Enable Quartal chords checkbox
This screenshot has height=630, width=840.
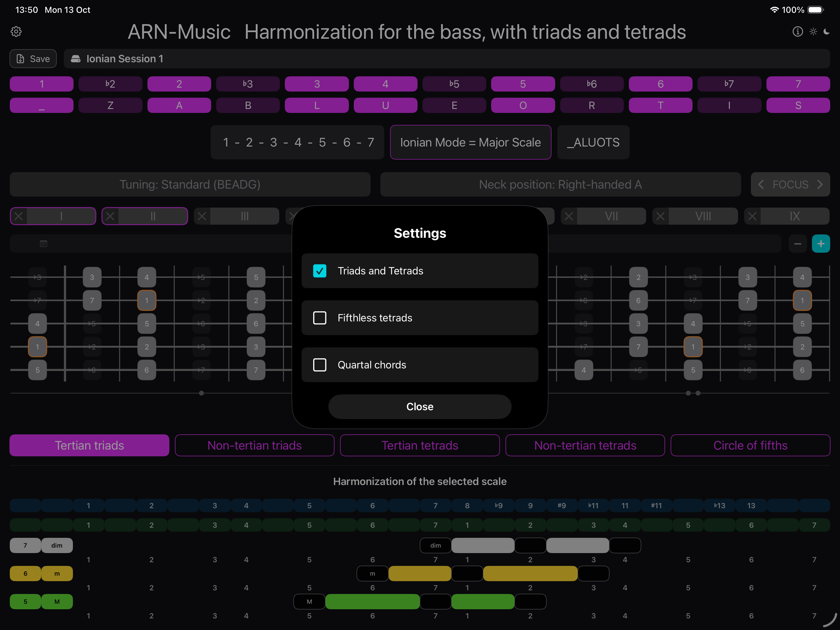point(319,365)
